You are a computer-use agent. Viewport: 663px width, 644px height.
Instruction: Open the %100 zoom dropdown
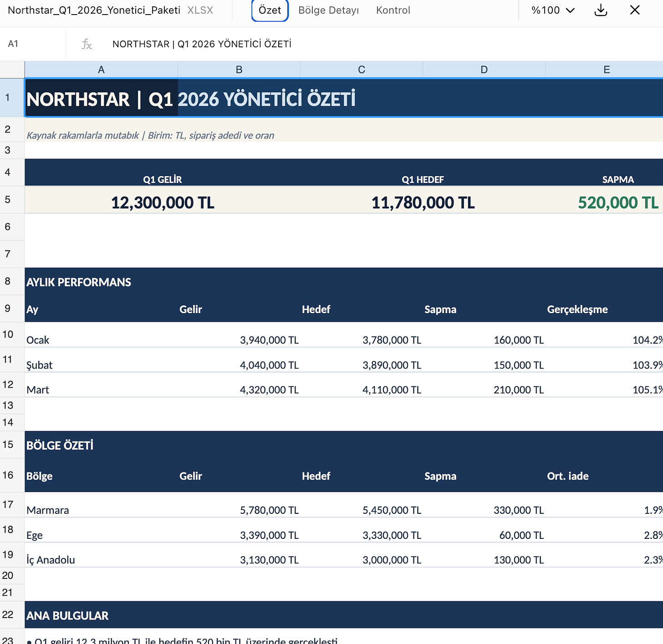pos(553,10)
